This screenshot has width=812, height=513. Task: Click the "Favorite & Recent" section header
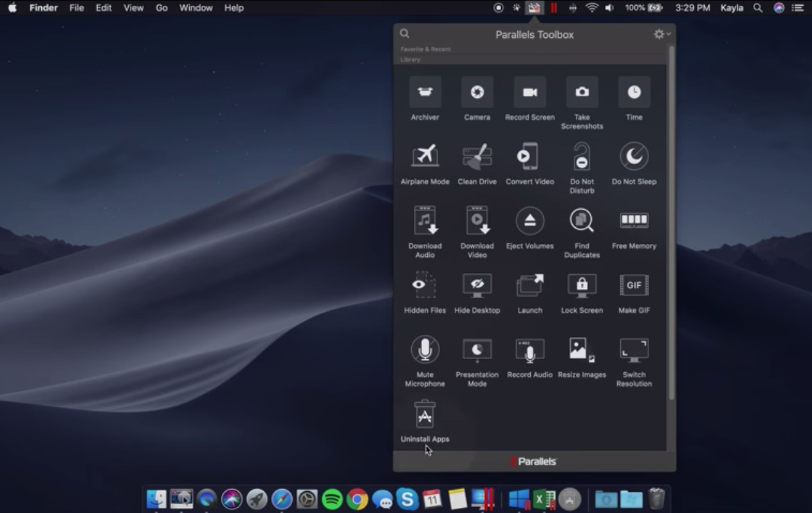(x=426, y=49)
